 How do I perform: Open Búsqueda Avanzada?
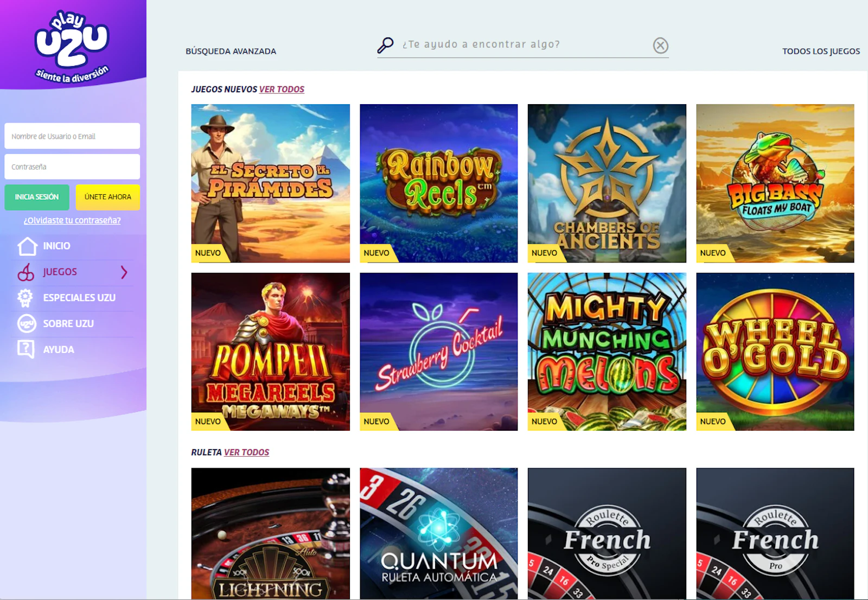click(231, 51)
